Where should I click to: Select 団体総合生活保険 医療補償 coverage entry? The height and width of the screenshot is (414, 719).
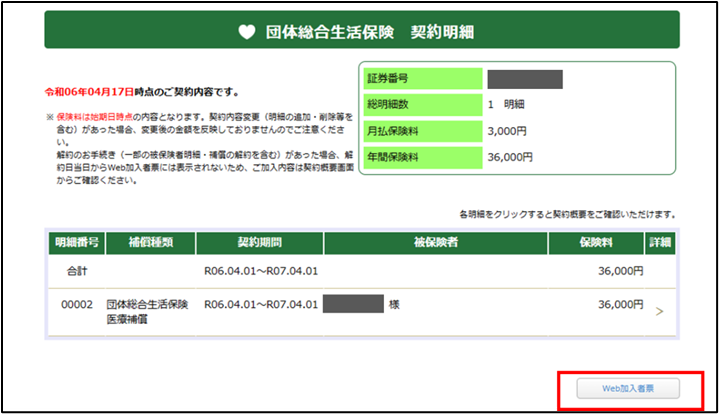(x=146, y=311)
